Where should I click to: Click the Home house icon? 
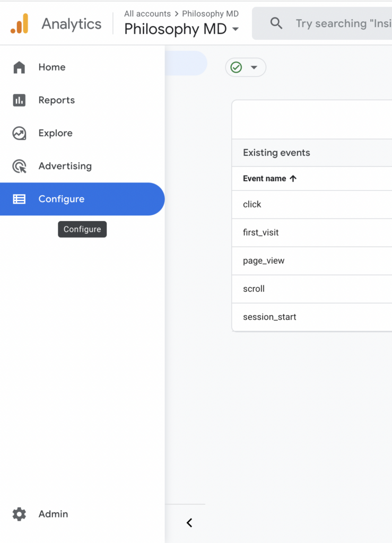19,67
